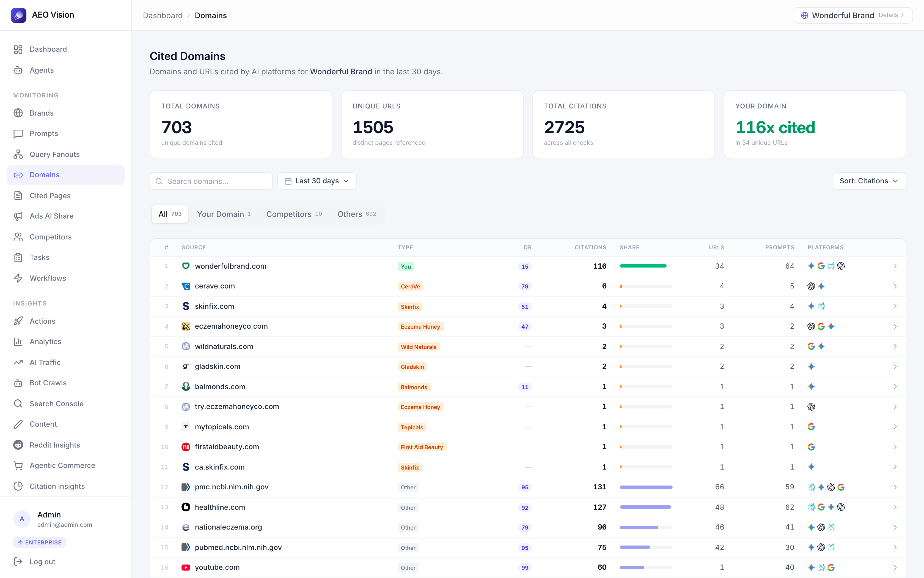Open the nationaleczema.org domain link

click(228, 527)
